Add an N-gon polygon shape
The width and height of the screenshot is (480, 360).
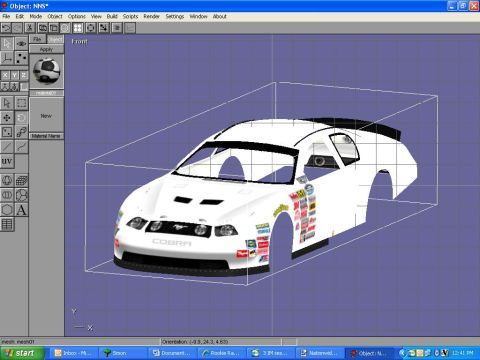click(7, 210)
